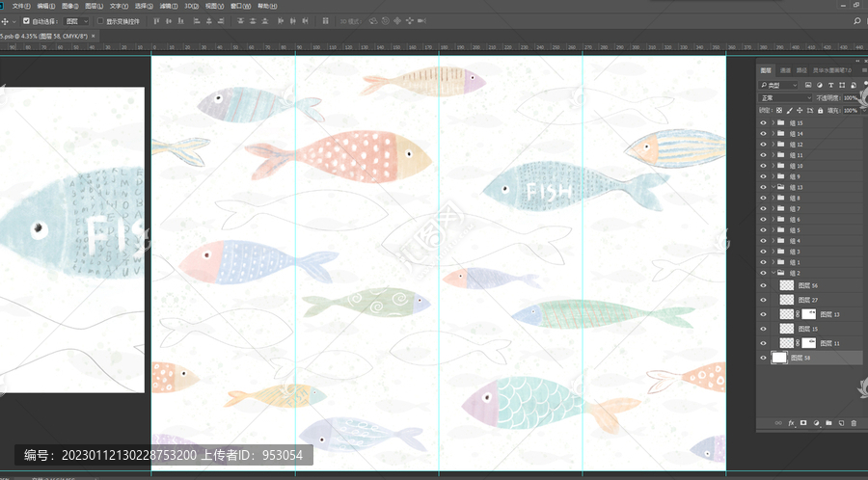Viewport: 868px width, 480px height.
Task: Click the distribute top edges icon
Action: click(240, 21)
